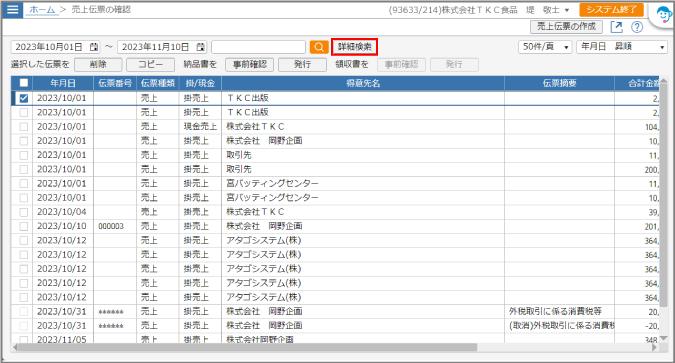
Task: Click 納品書 発行 button
Action: point(302,65)
